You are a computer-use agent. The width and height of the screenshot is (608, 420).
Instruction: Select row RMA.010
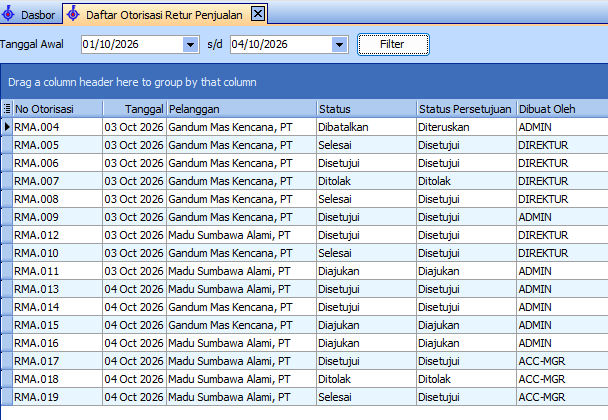pyautogui.click(x=305, y=253)
